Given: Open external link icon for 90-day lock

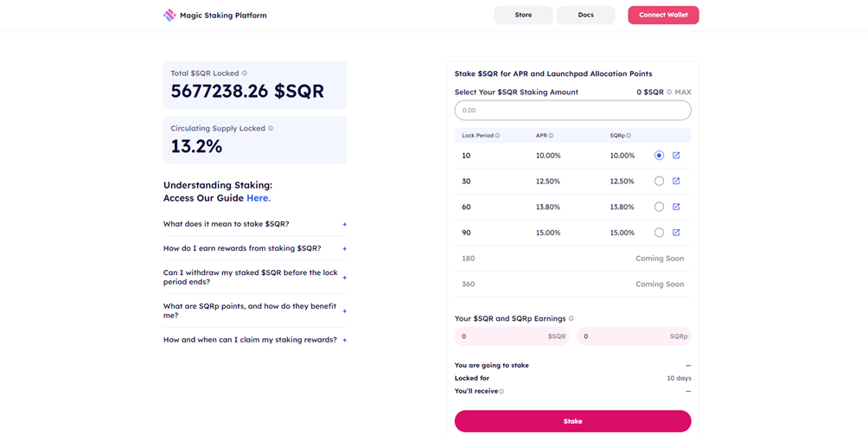Looking at the screenshot, I should click(676, 233).
